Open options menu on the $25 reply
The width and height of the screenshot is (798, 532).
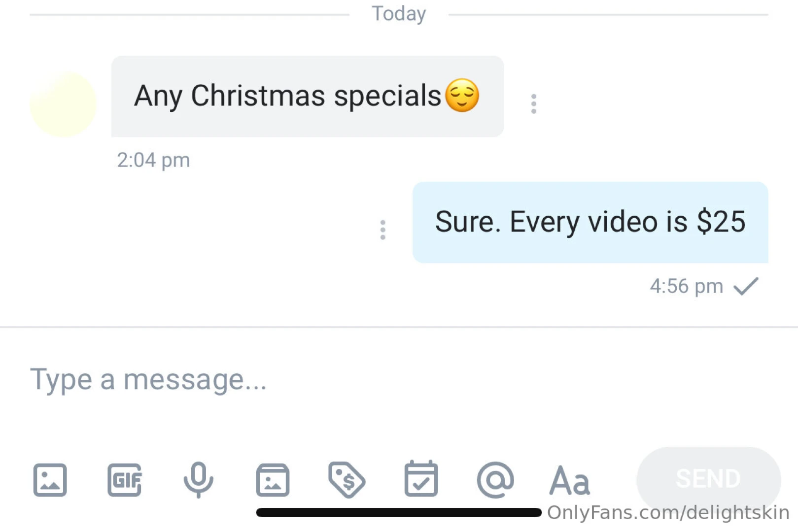[383, 230]
